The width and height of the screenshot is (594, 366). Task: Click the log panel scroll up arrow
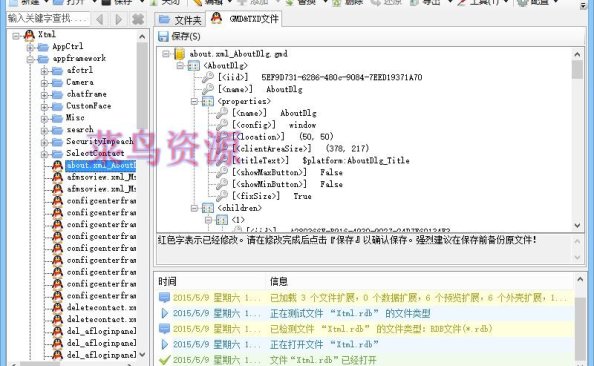click(x=580, y=280)
